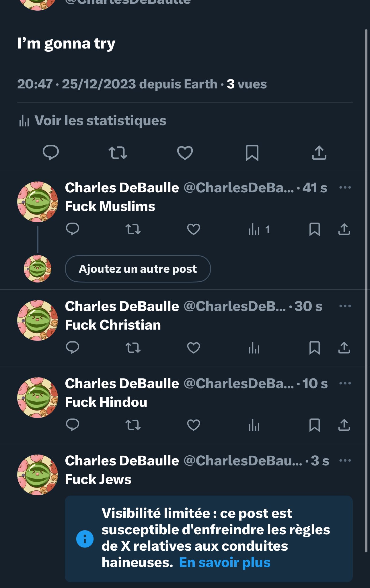Tap "Ajoutez un autre post" button
Screen dimensions: 370x588
138,269
